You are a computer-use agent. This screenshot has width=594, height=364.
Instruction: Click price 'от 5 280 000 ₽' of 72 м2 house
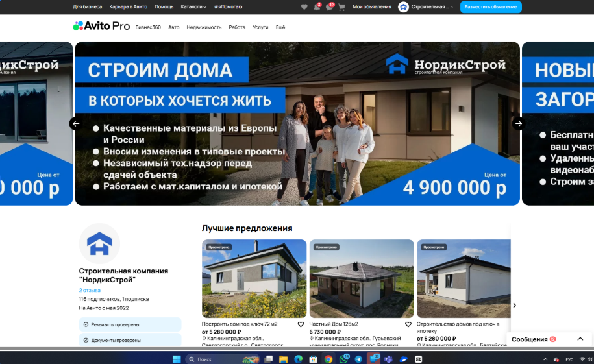pyautogui.click(x=221, y=332)
